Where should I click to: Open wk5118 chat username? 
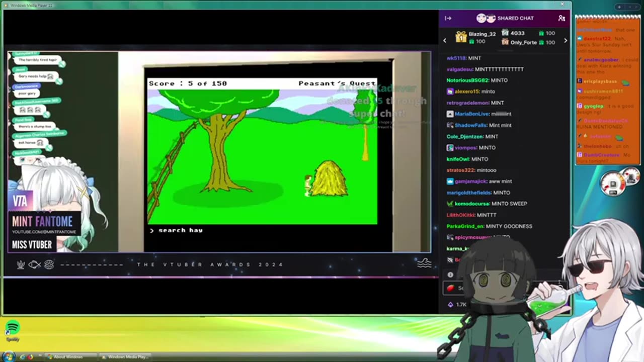(456, 58)
